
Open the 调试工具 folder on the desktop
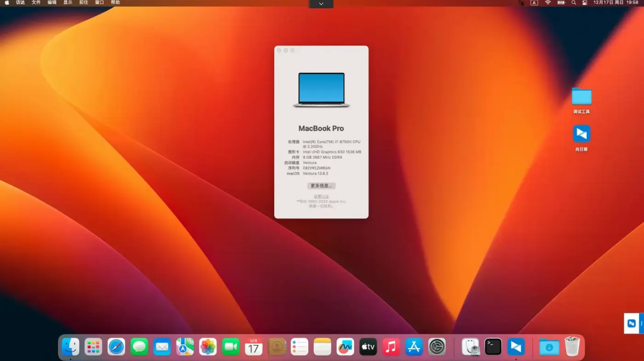[581, 97]
